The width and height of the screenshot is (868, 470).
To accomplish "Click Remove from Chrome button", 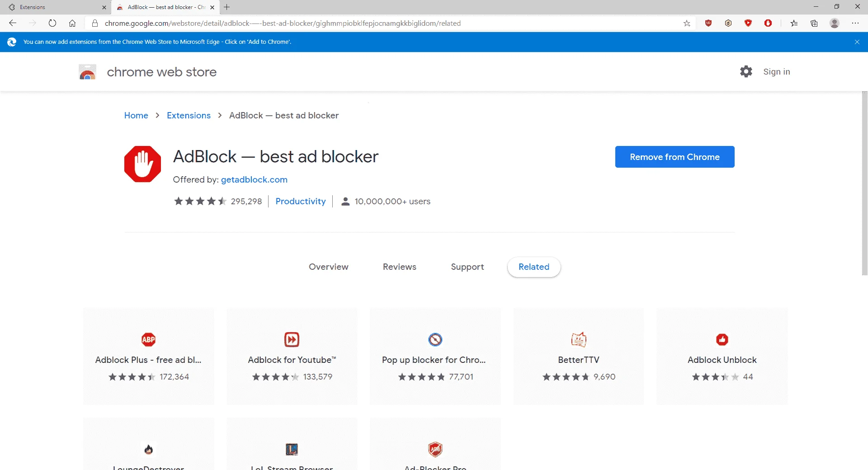I will pos(675,157).
